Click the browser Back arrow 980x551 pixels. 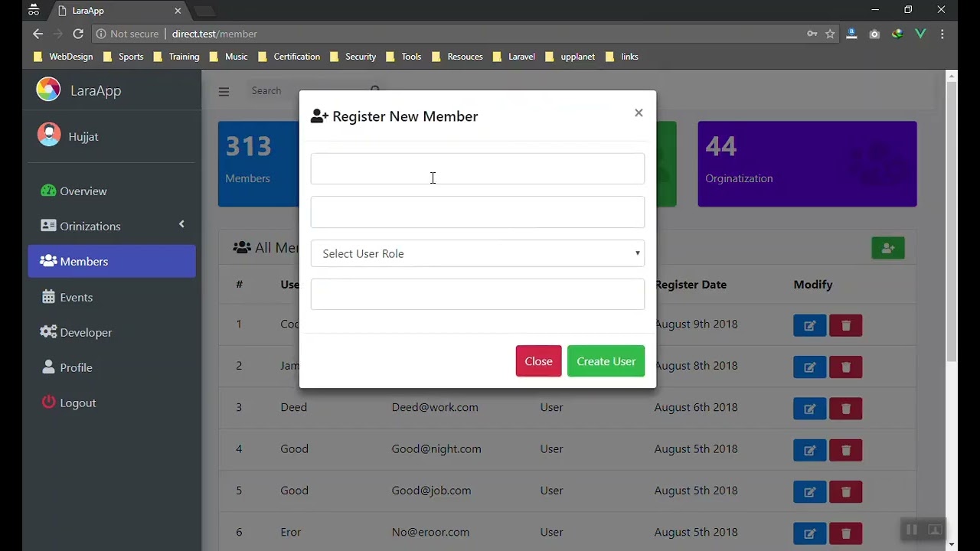tap(38, 34)
